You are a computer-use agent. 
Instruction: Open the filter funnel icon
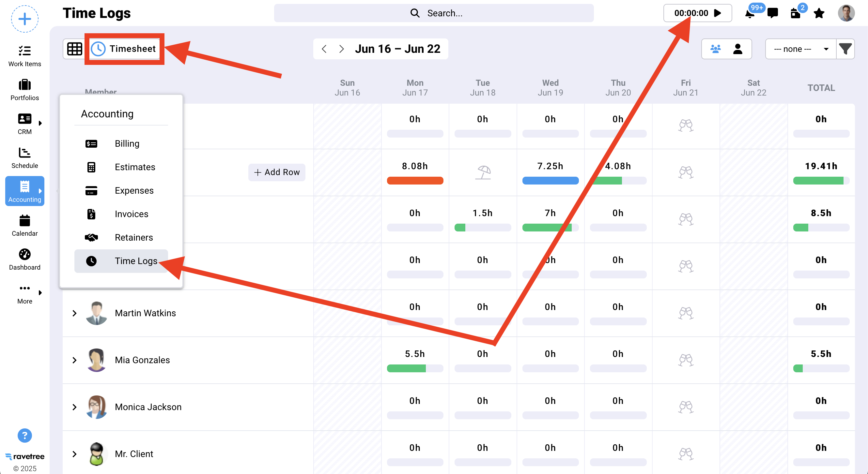[x=845, y=49]
